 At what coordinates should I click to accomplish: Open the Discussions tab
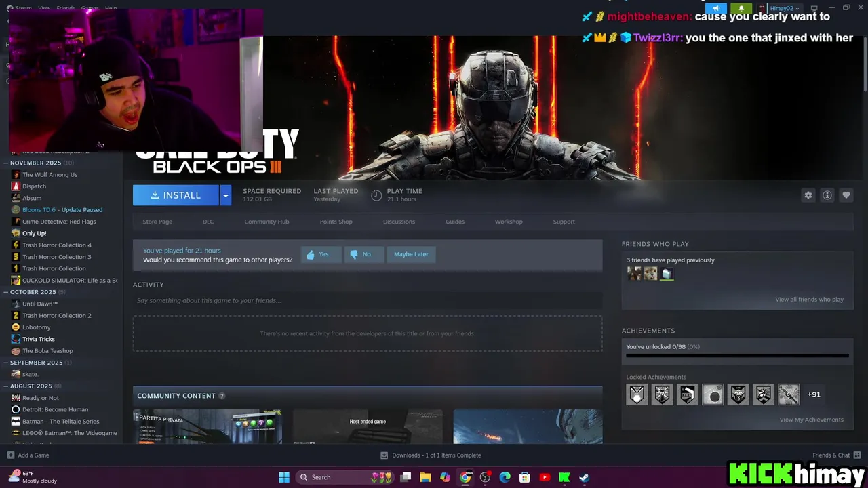click(399, 222)
